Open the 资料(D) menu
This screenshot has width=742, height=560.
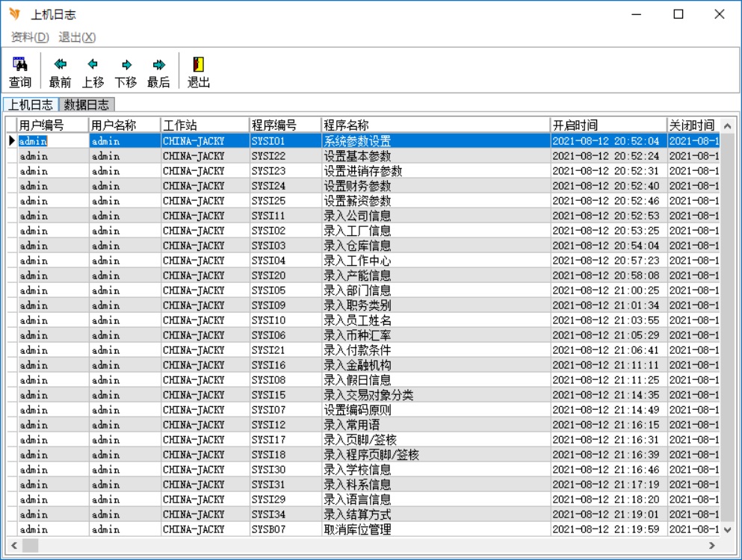[30, 37]
